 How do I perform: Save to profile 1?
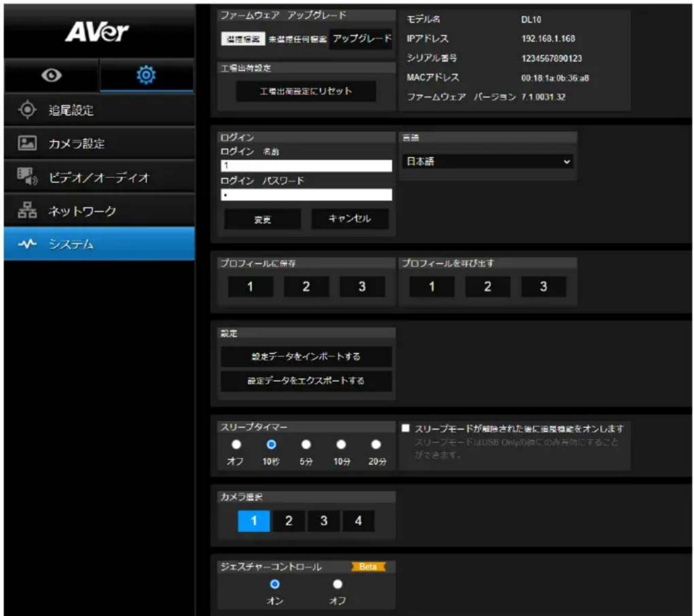[x=250, y=287]
